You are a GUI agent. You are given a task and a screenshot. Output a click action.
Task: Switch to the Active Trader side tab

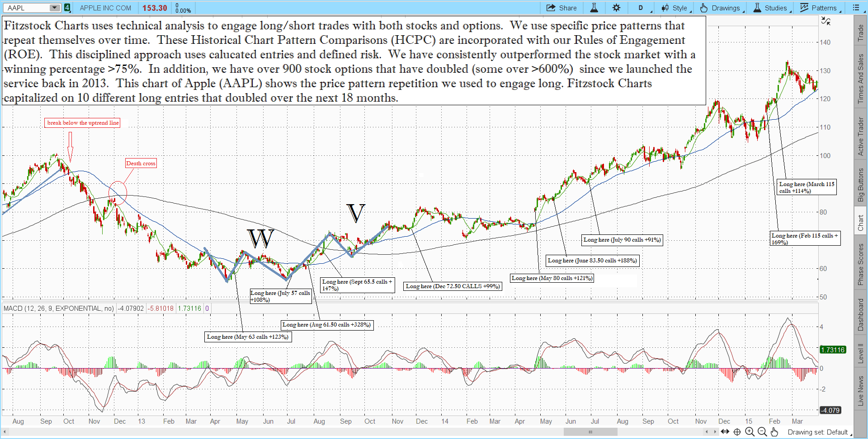pyautogui.click(x=861, y=136)
